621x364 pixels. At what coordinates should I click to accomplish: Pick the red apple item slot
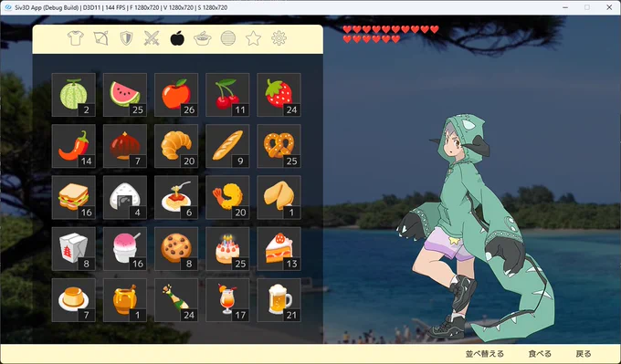[176, 95]
